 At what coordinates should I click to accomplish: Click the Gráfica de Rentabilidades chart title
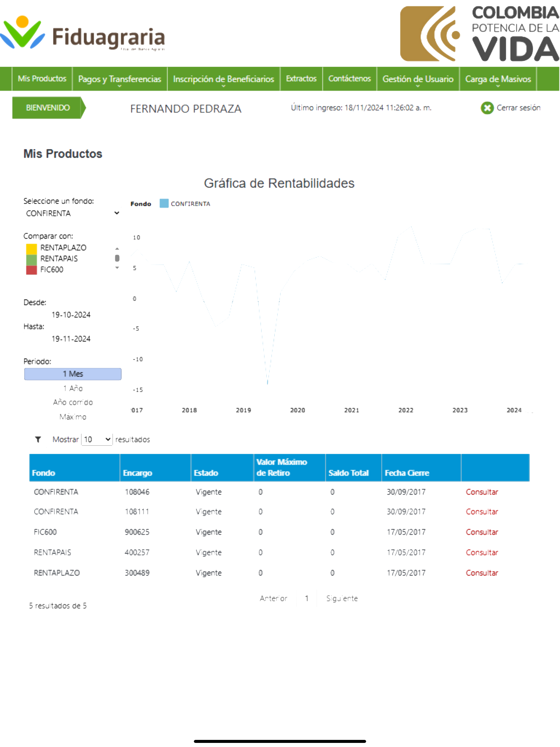pyautogui.click(x=279, y=183)
